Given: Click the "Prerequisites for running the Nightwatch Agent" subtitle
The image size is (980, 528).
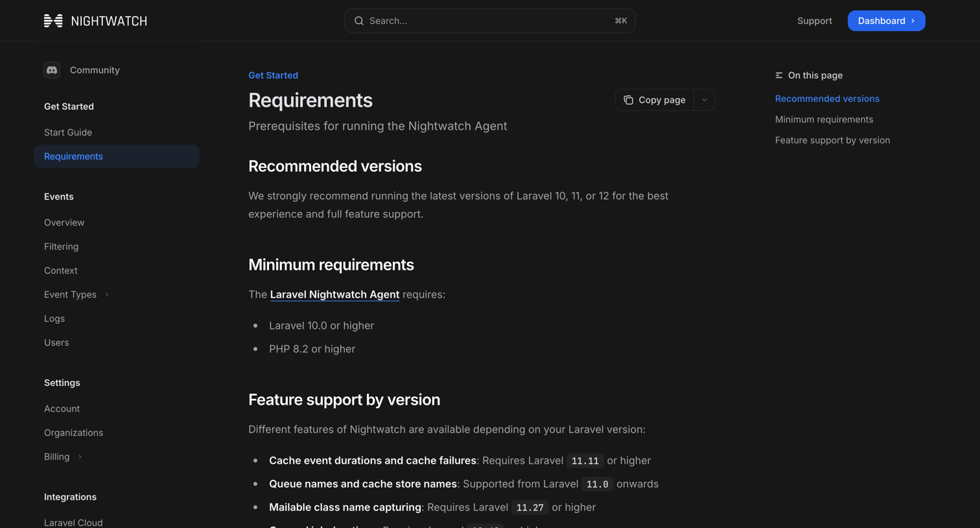Looking at the screenshot, I should [377, 126].
